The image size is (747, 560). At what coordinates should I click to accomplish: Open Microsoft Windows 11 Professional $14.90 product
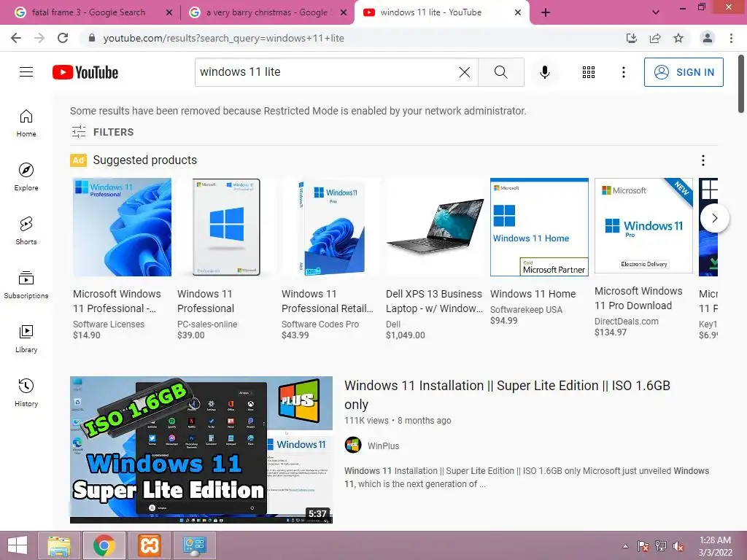[x=117, y=301]
